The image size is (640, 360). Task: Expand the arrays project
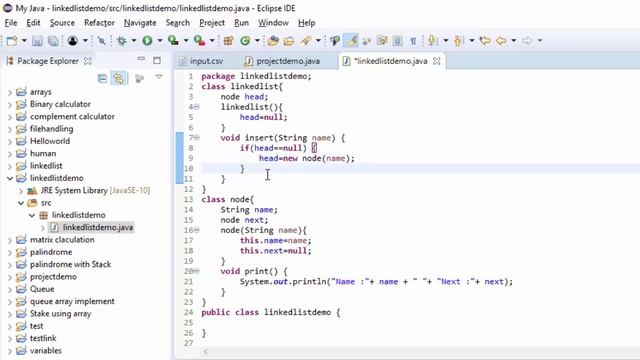(x=10, y=92)
